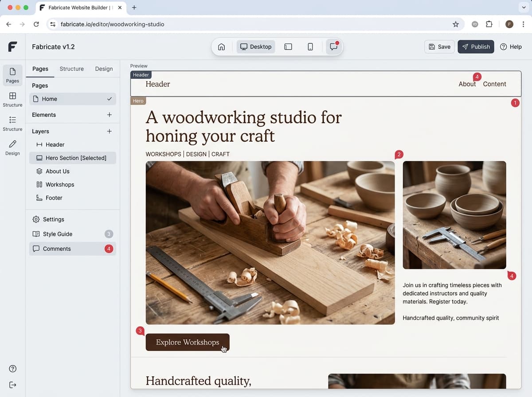Switch to the Structure tab in side panel
The image size is (532, 397).
pyautogui.click(x=72, y=69)
